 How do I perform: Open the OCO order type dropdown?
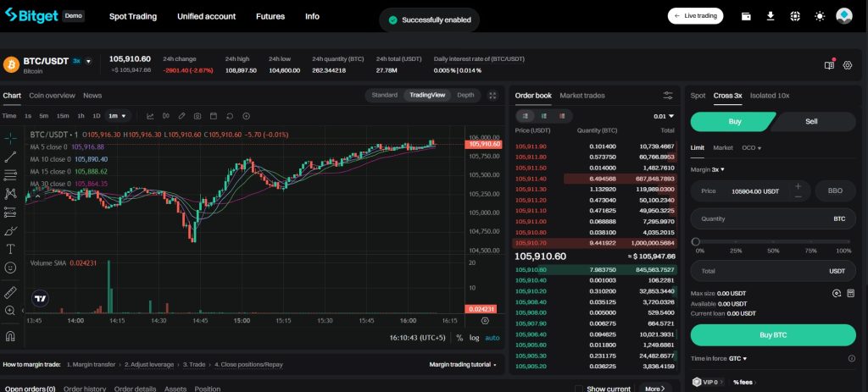[751, 148]
